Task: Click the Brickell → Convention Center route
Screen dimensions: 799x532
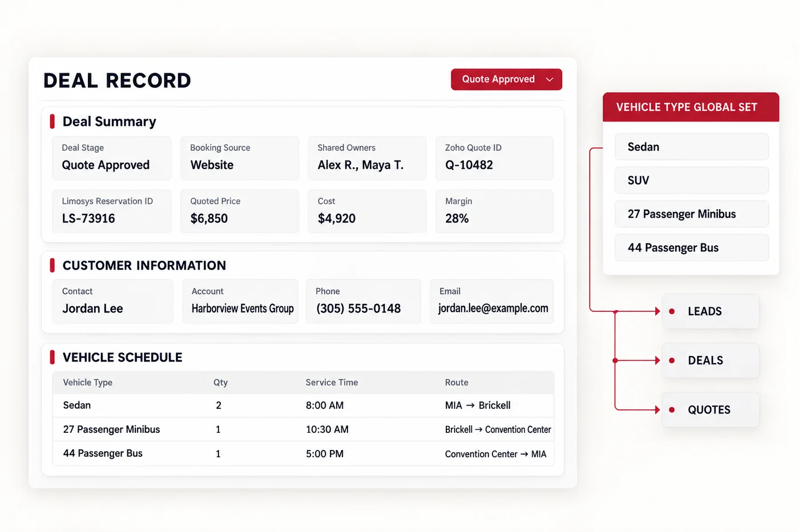Action: [498, 429]
